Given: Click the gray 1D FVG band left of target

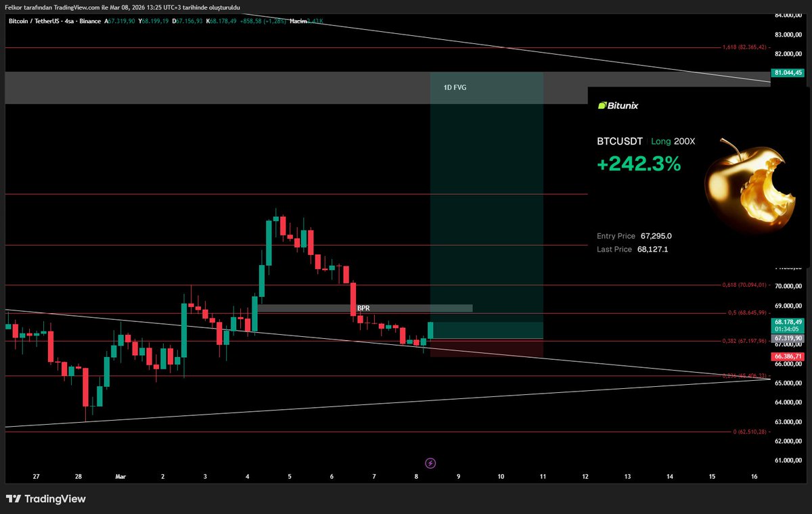Looking at the screenshot, I should click(x=217, y=88).
